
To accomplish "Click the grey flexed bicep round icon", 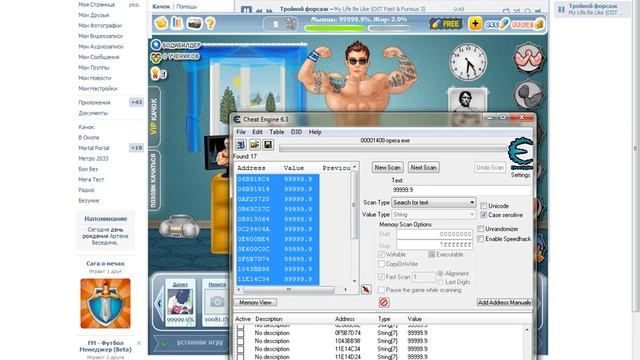I will tap(529, 95).
